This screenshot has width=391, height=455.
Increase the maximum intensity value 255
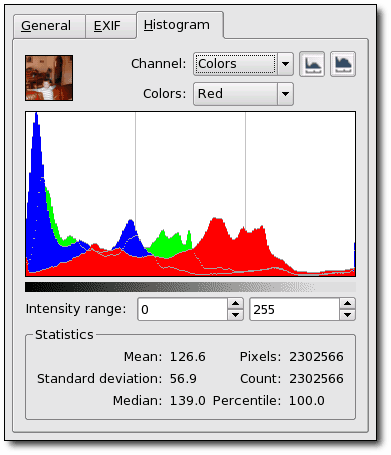coord(348,304)
